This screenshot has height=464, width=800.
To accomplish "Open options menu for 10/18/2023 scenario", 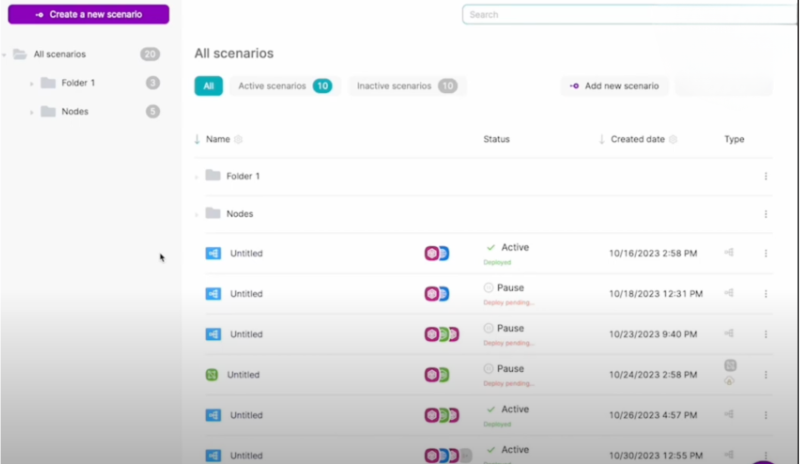I will click(766, 294).
